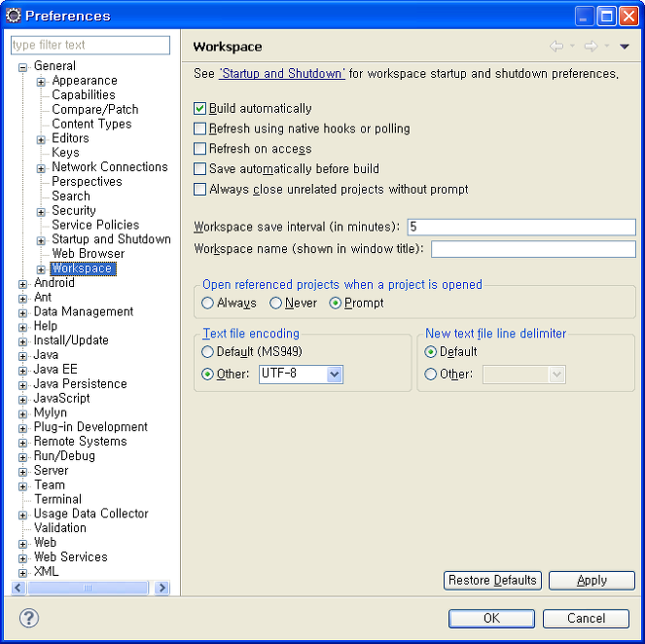
Task: Click Restore Defaults button
Action: (492, 580)
